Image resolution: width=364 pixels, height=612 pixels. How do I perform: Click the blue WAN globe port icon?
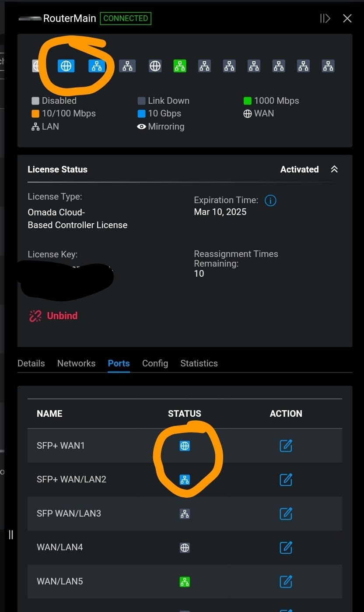[66, 66]
